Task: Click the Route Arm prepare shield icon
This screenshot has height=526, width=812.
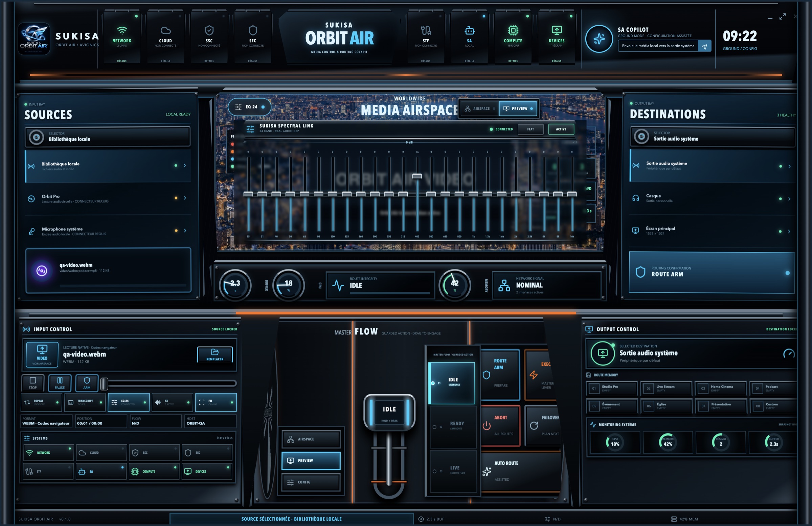Action: pyautogui.click(x=487, y=375)
